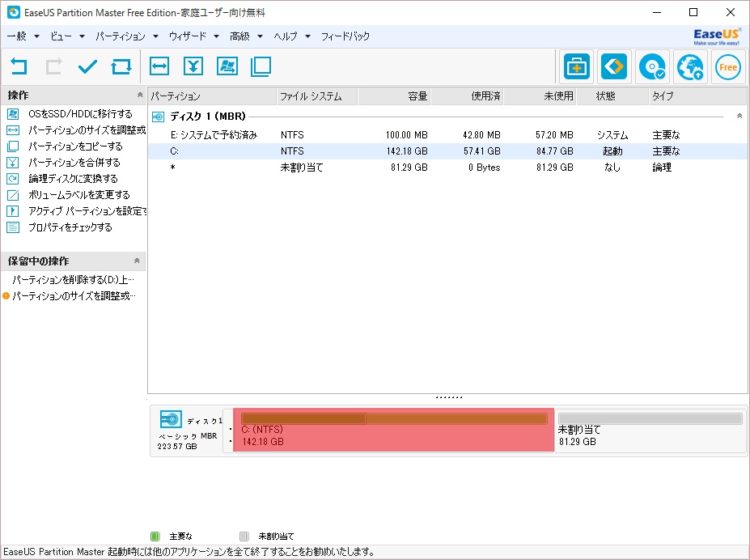This screenshot has width=750, height=560.
Task: Open the toolbox data recovery icon
Action: (x=576, y=66)
